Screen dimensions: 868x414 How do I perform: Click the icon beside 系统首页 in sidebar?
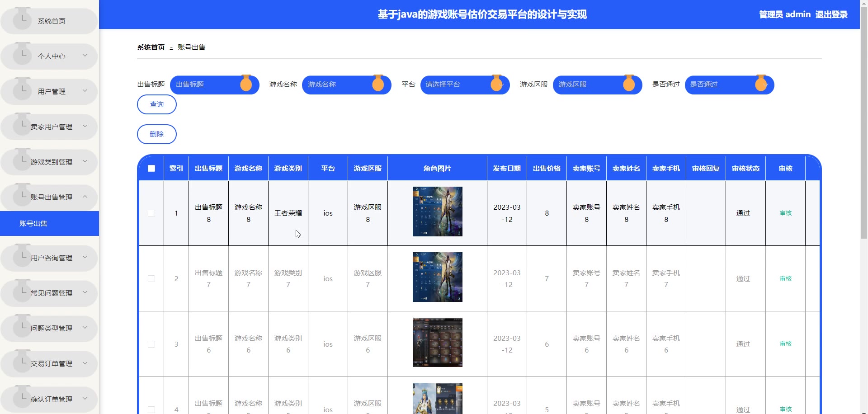[22, 19]
